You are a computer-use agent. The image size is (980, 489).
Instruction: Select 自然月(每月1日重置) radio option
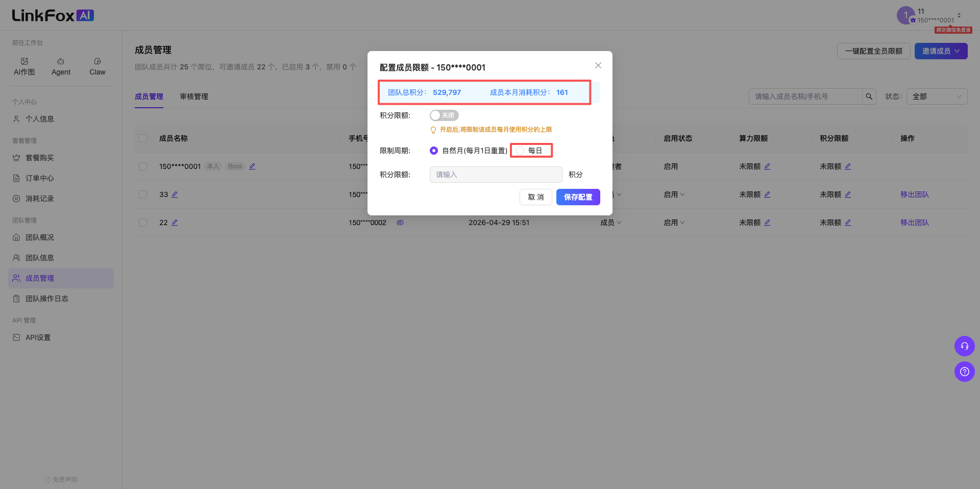(469, 151)
